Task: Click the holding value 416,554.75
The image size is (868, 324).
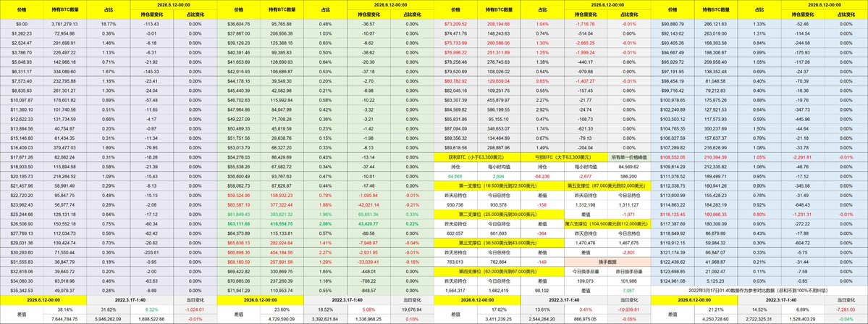Action: tap(282, 224)
